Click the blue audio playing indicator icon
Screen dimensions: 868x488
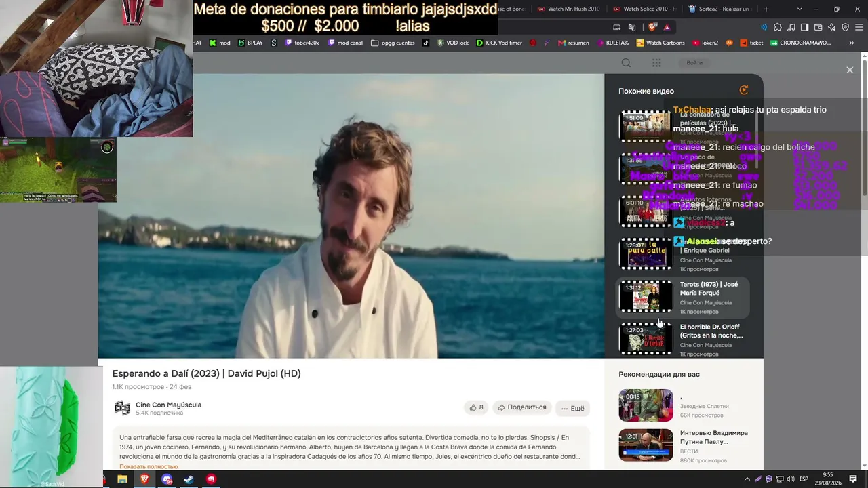point(764,27)
